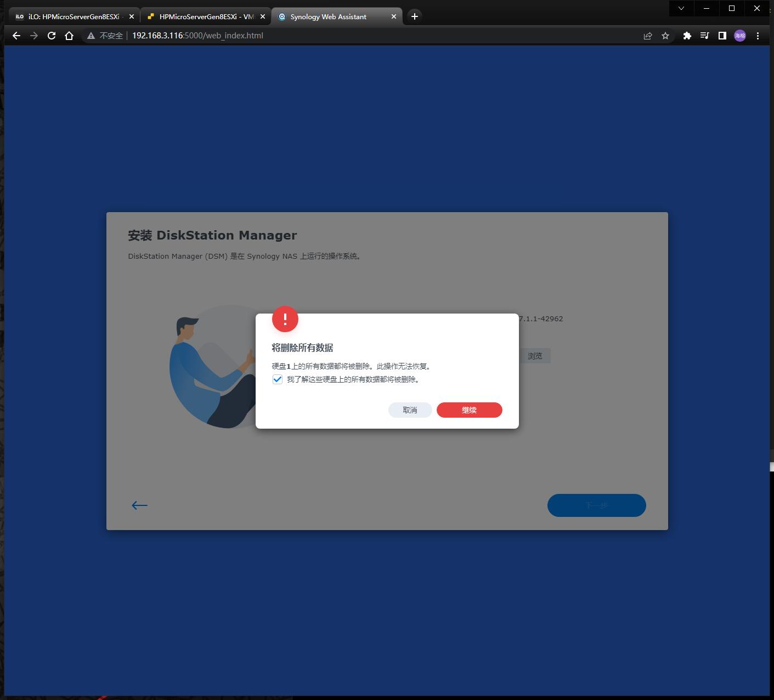
Task: Click the back arrow in the installer
Action: click(x=139, y=505)
